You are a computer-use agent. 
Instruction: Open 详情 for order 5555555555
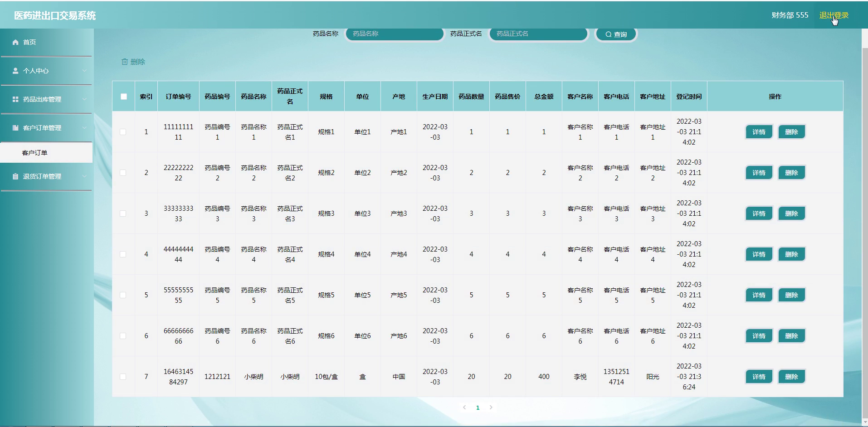point(759,295)
